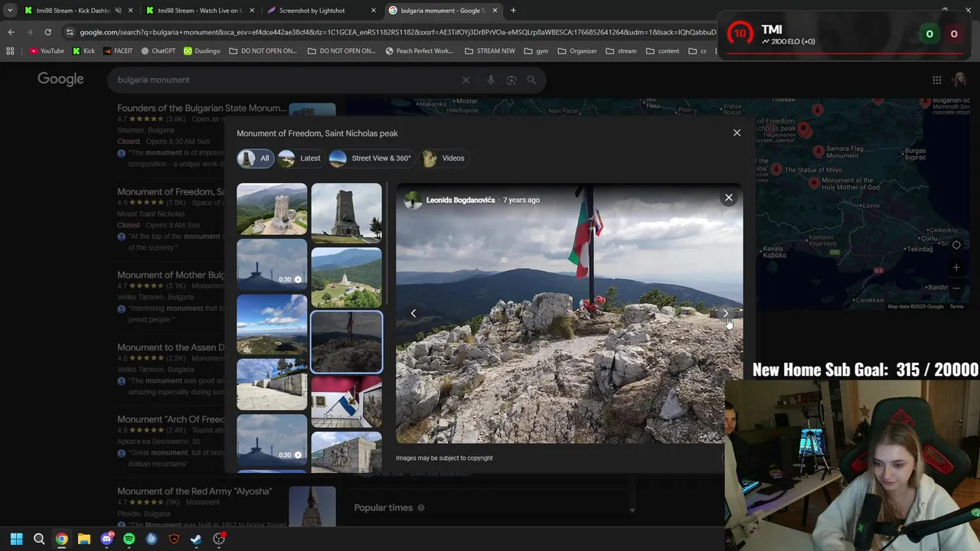Zoom in on the map
980x551 pixels.
(x=956, y=268)
